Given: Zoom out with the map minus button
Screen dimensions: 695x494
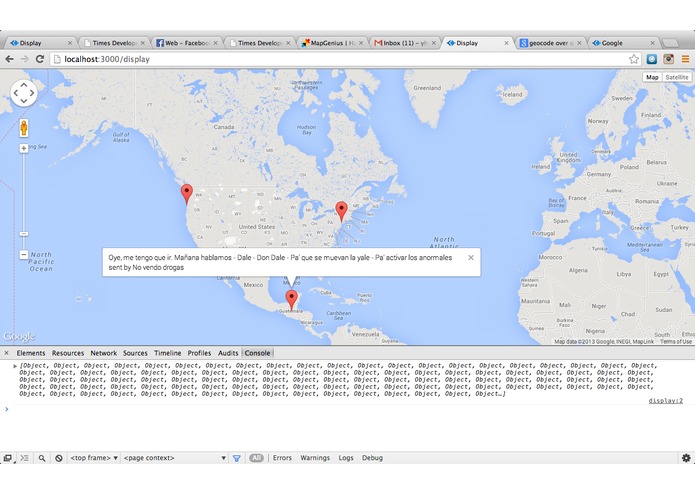Looking at the screenshot, I should tap(24, 255).
